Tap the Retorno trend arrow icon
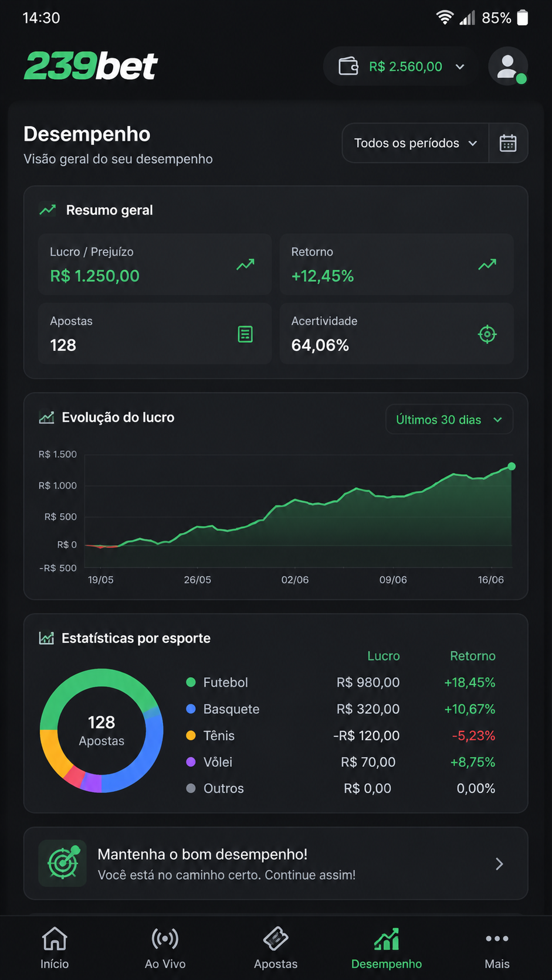The image size is (552, 980). (487, 265)
